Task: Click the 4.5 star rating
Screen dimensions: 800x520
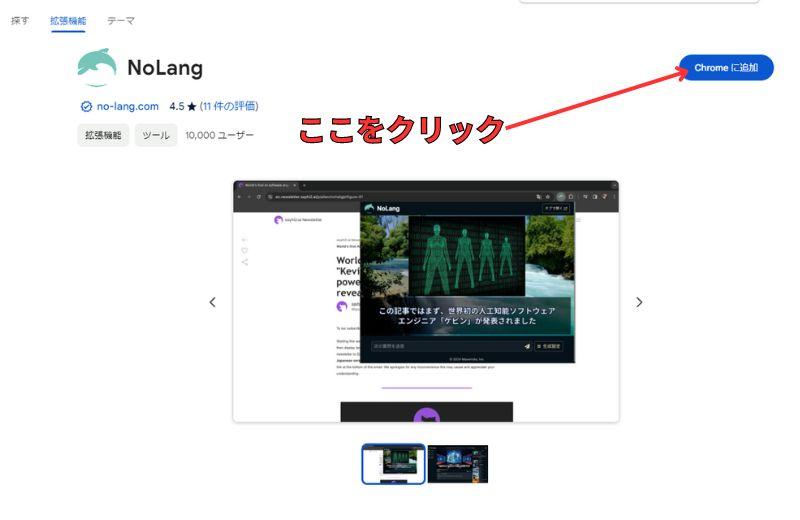Action: click(x=183, y=106)
